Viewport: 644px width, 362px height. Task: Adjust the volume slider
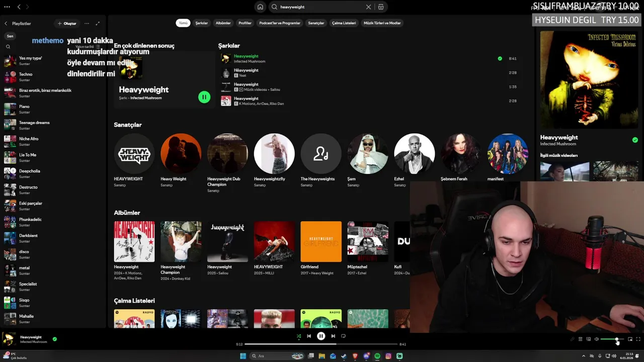(x=612, y=339)
